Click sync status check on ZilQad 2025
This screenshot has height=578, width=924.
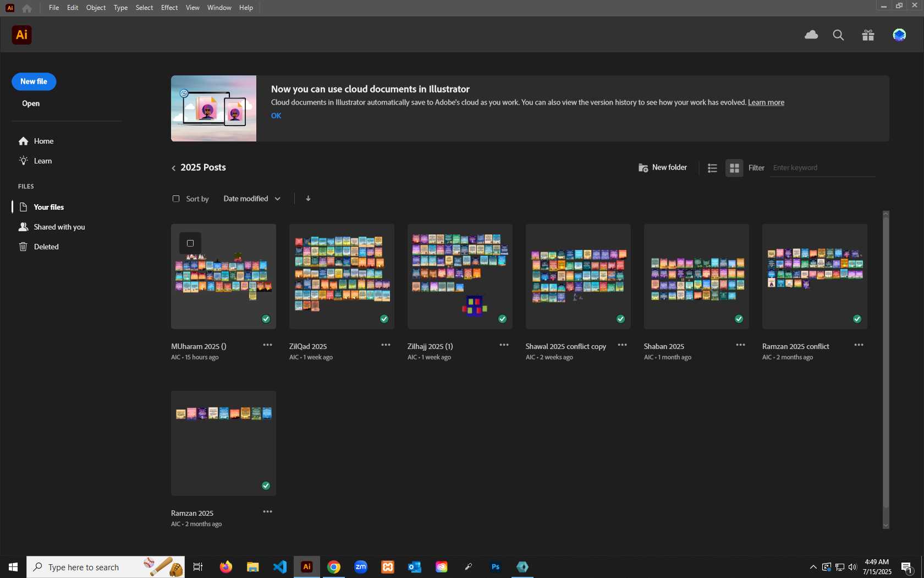click(384, 319)
